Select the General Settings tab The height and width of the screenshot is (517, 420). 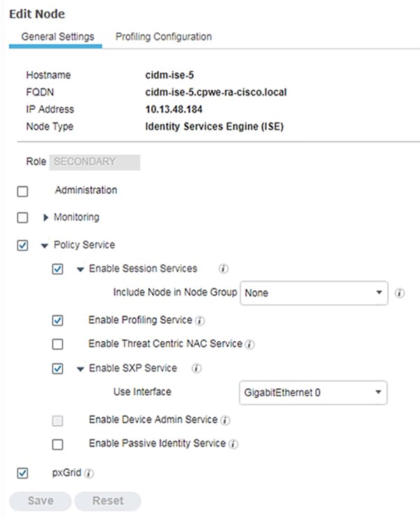(57, 36)
